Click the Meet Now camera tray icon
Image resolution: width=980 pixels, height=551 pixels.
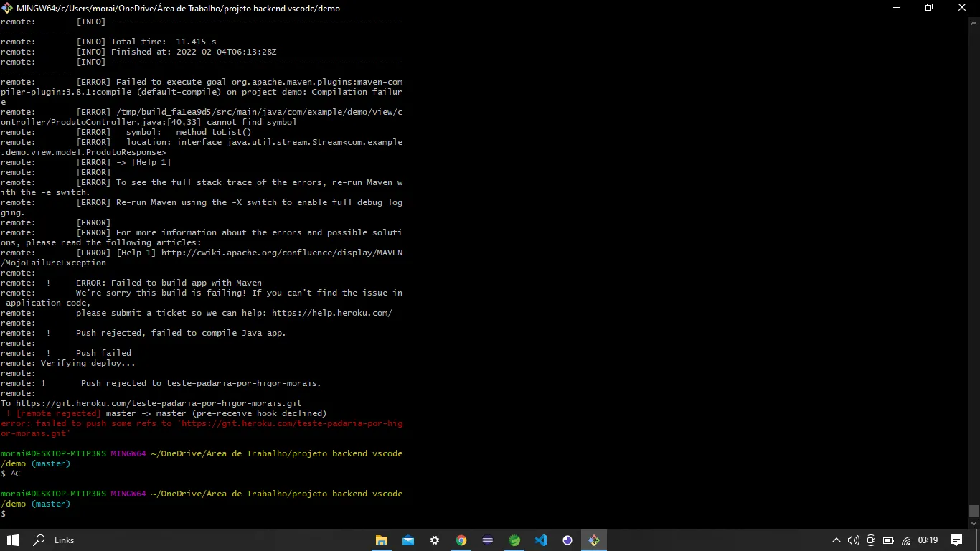(x=871, y=540)
